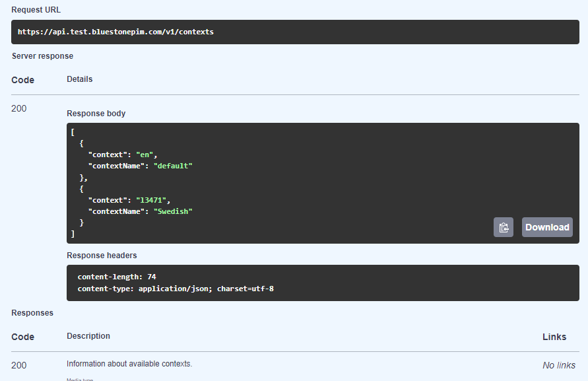Select the request URL text
This screenshot has width=588, height=381.
point(115,32)
